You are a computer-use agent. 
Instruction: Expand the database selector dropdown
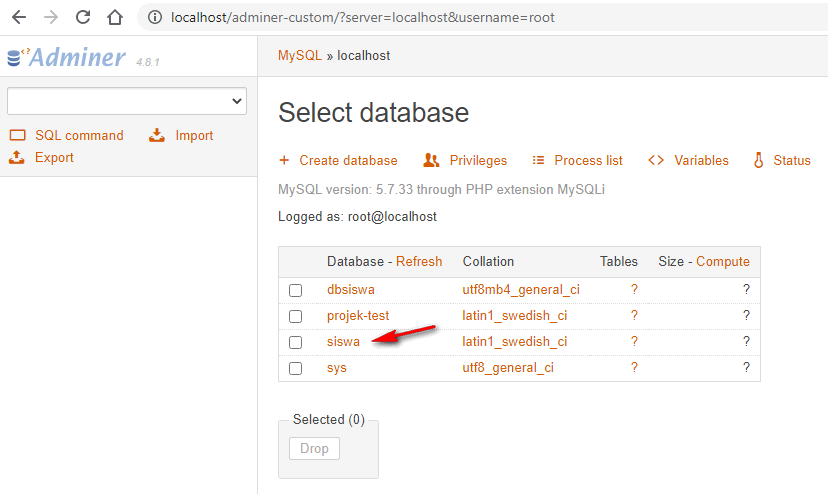(x=126, y=101)
